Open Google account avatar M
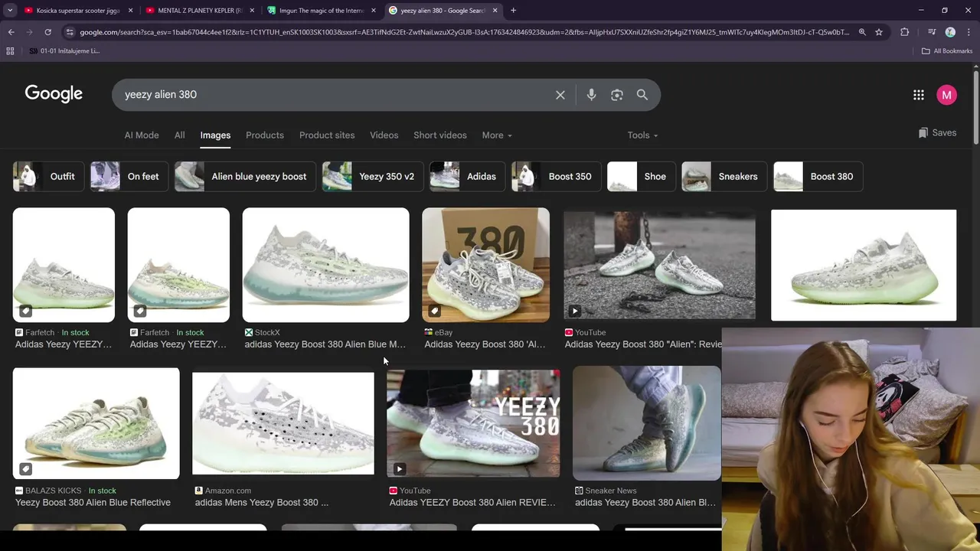The width and height of the screenshot is (980, 551). [x=947, y=95]
